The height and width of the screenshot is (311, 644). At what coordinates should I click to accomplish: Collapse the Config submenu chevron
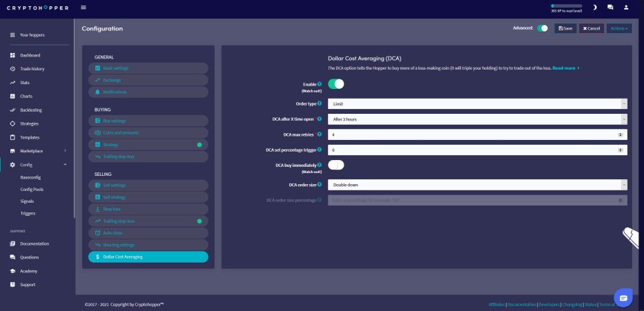tap(65, 165)
